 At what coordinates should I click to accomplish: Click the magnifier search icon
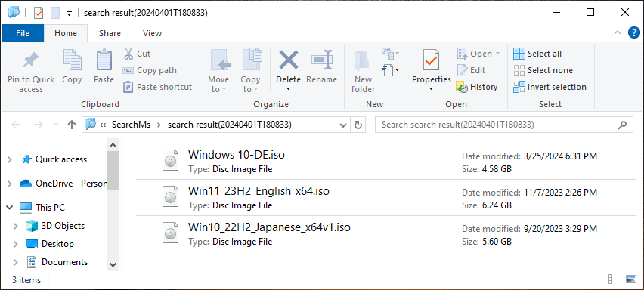point(623,125)
